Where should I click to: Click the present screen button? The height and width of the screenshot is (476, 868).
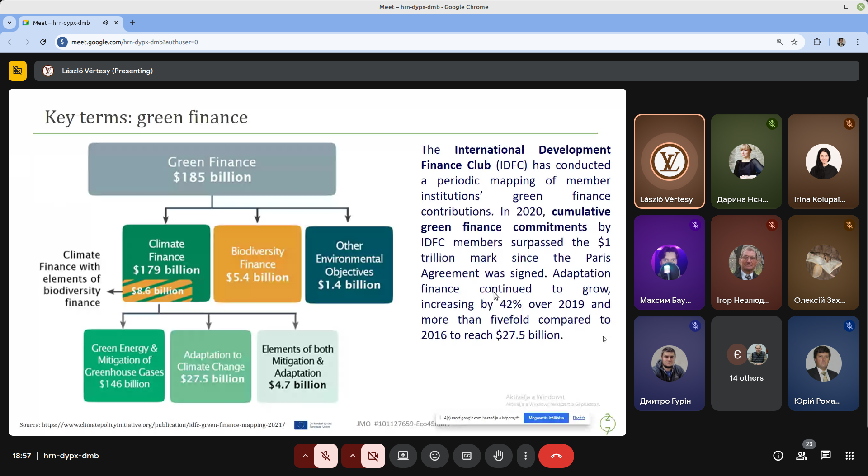(402, 456)
